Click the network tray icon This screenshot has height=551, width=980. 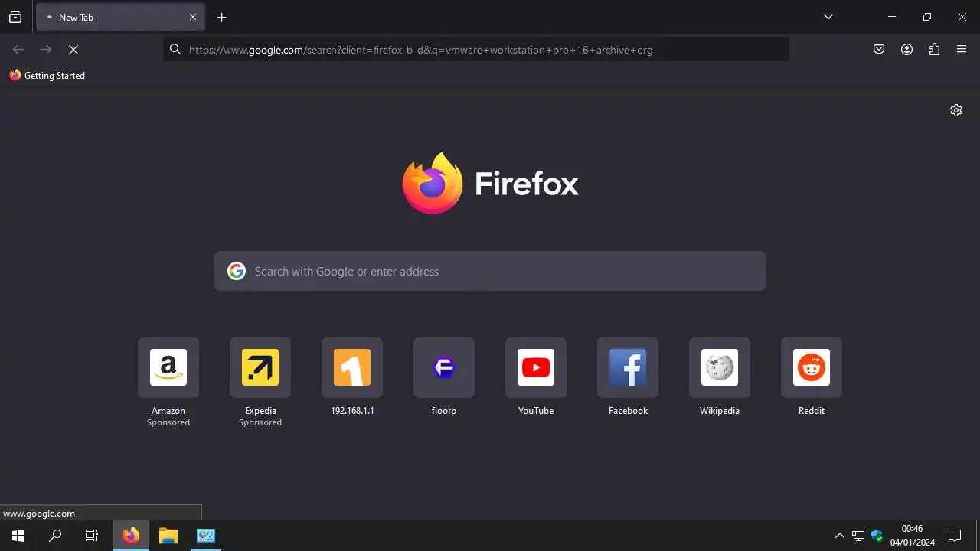[x=858, y=536]
